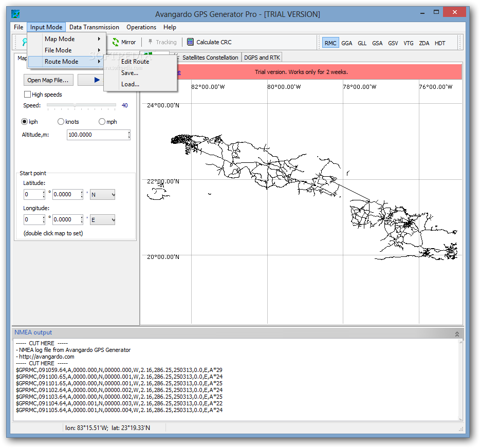Click the lon/lat status bar readout
The height and width of the screenshot is (448, 480).
click(107, 428)
